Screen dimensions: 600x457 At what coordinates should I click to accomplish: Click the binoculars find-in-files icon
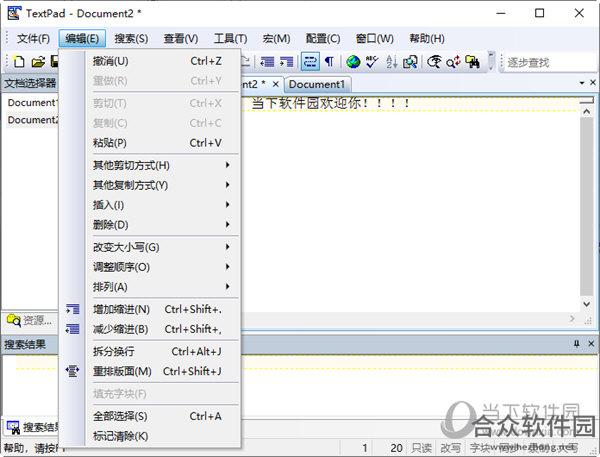pos(473,62)
